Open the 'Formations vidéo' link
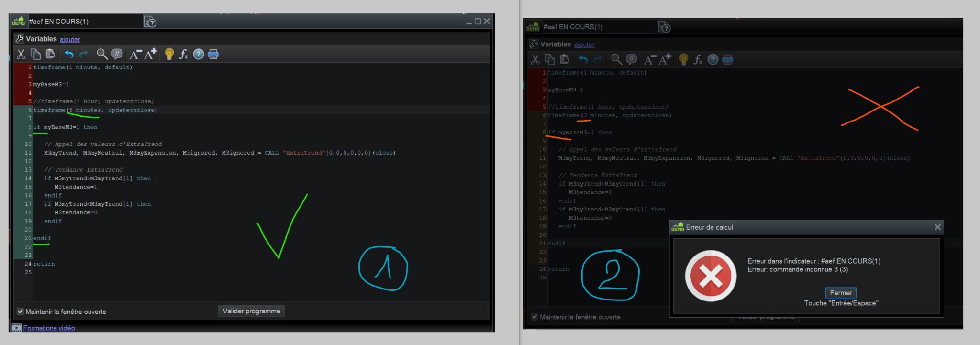 (49, 328)
